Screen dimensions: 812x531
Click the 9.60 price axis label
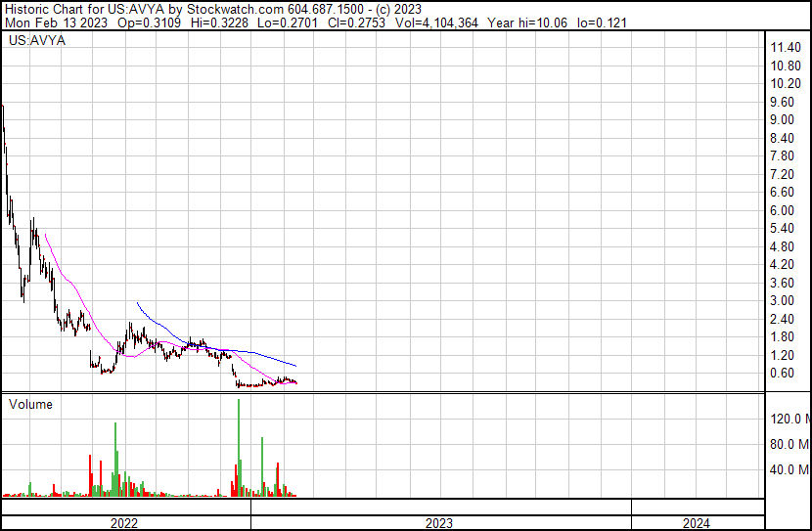782,102
